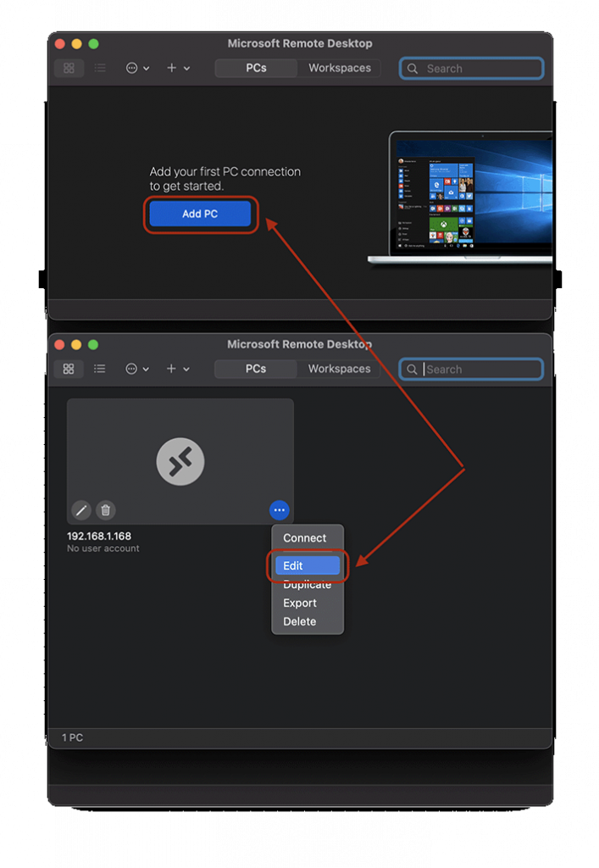Select PCs tab in top window
Viewport: 599px width, 868px height.
[256, 68]
